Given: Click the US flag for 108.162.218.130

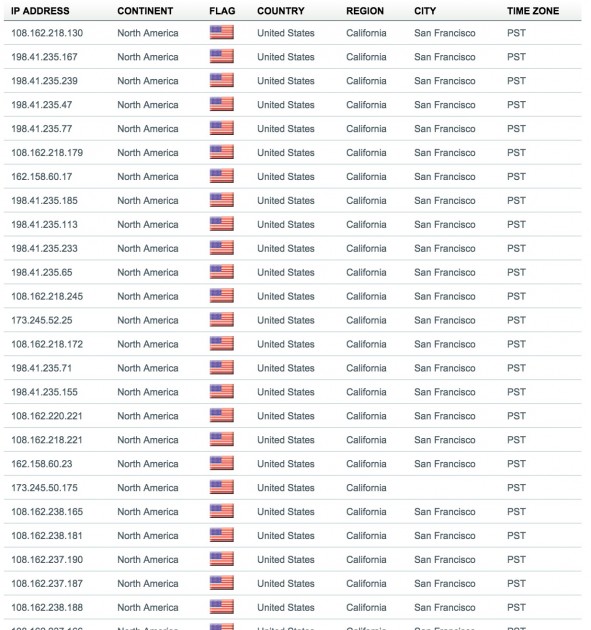Looking at the screenshot, I should [221, 33].
